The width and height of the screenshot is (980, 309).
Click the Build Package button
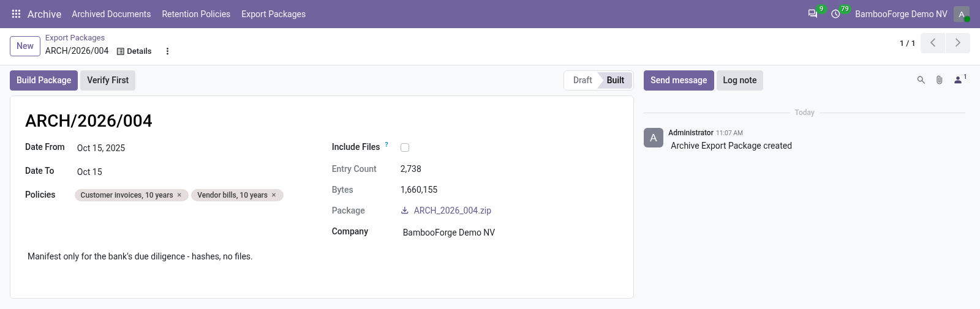point(43,80)
